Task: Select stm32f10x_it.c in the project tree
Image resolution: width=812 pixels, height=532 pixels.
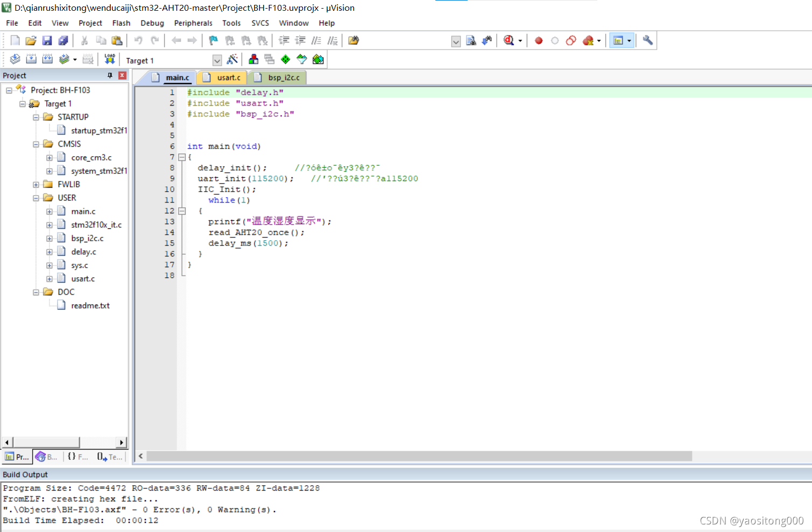Action: pos(96,225)
